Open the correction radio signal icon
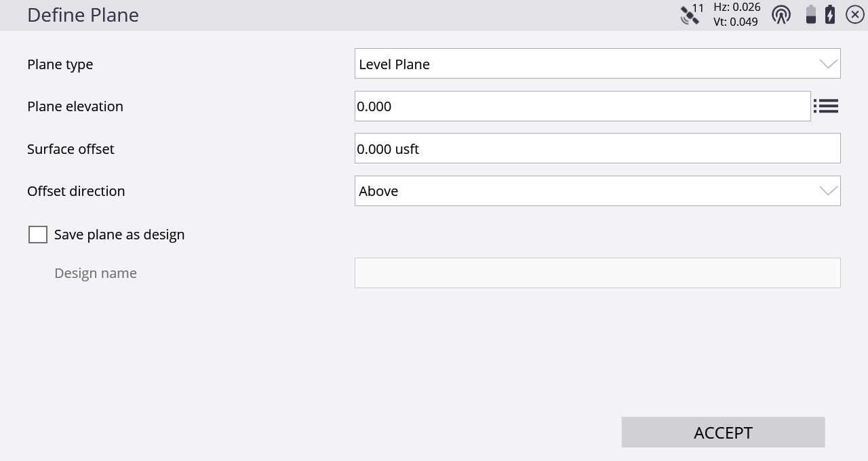 click(x=781, y=15)
